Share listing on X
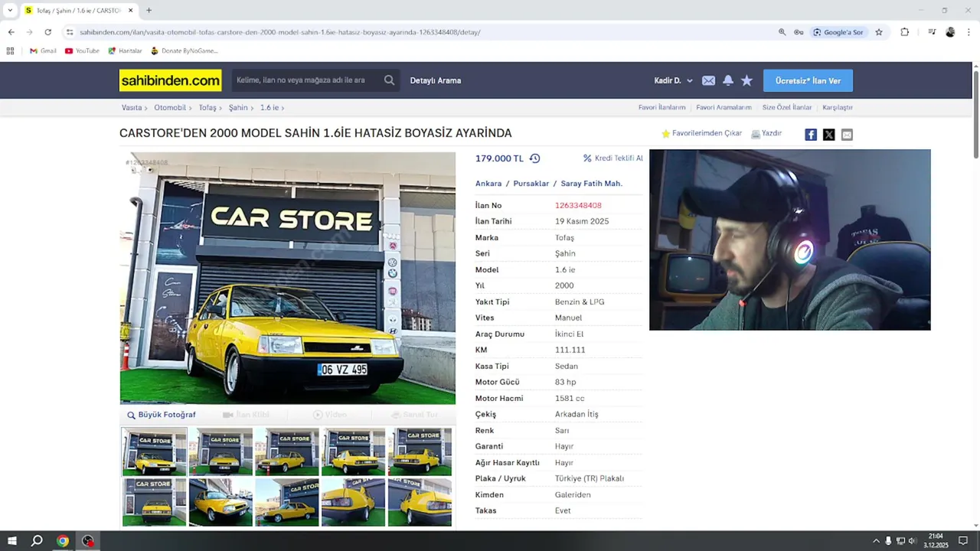The image size is (980, 551). coord(828,135)
